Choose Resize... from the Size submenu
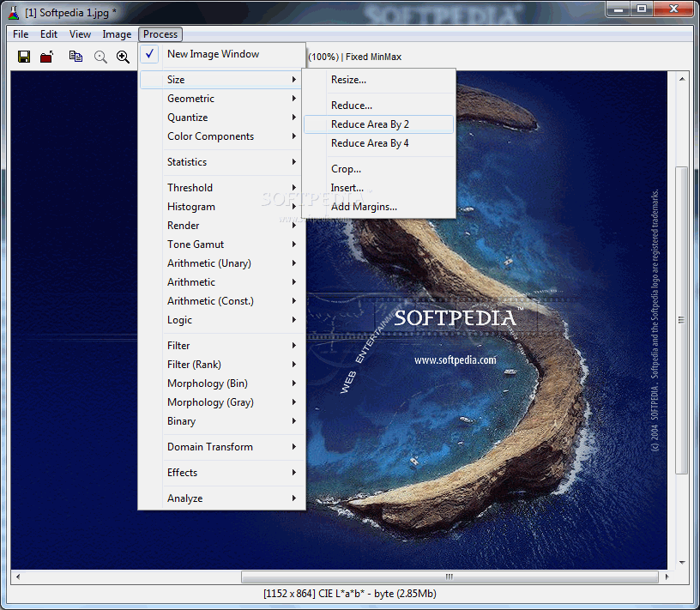The width and height of the screenshot is (700, 610). tap(378, 80)
